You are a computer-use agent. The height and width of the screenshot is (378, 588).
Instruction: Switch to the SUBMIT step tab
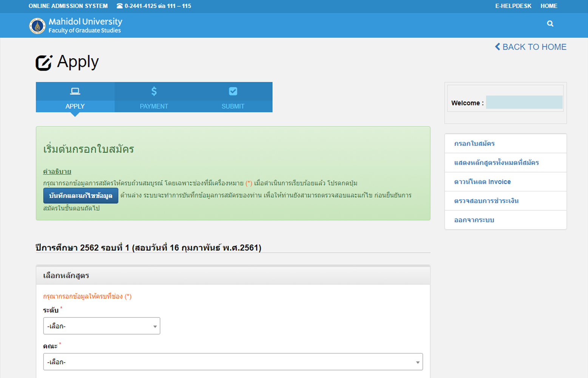pos(233,106)
